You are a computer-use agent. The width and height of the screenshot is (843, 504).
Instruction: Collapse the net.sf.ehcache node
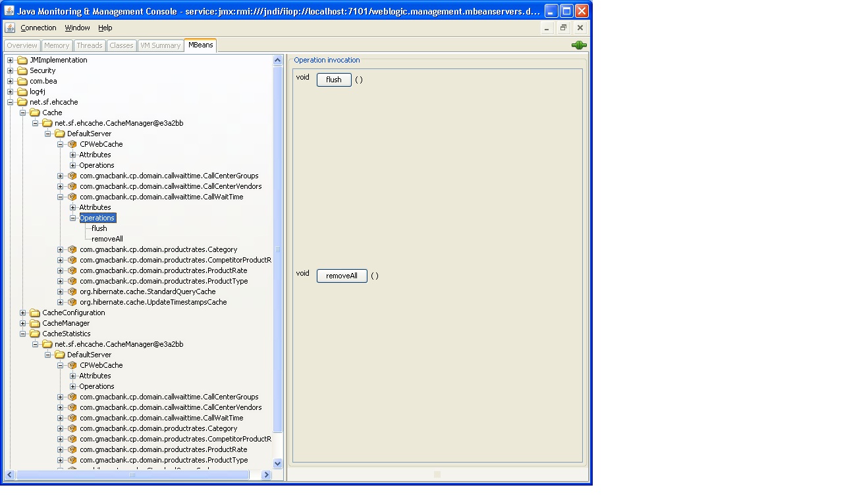[x=9, y=102]
